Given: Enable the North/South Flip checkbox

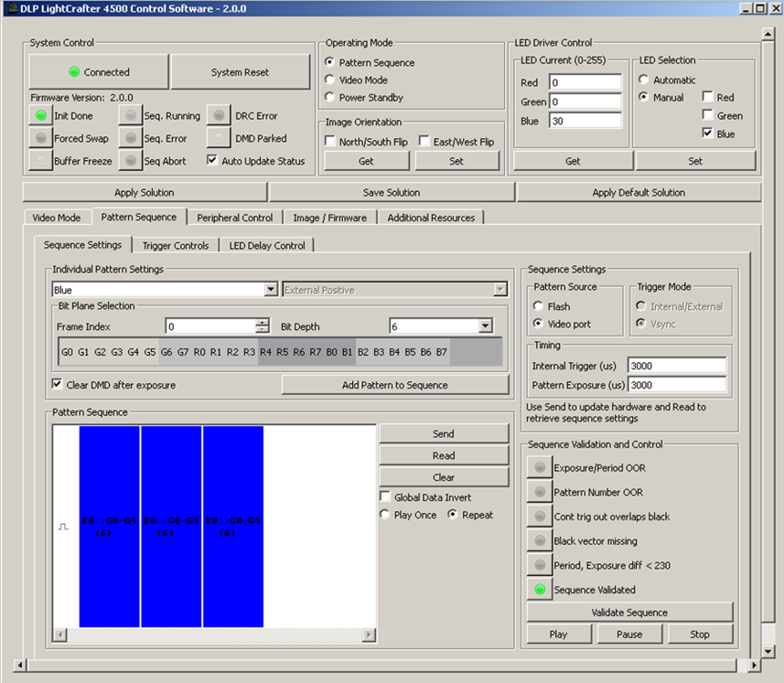Looking at the screenshot, I should coord(331,142).
